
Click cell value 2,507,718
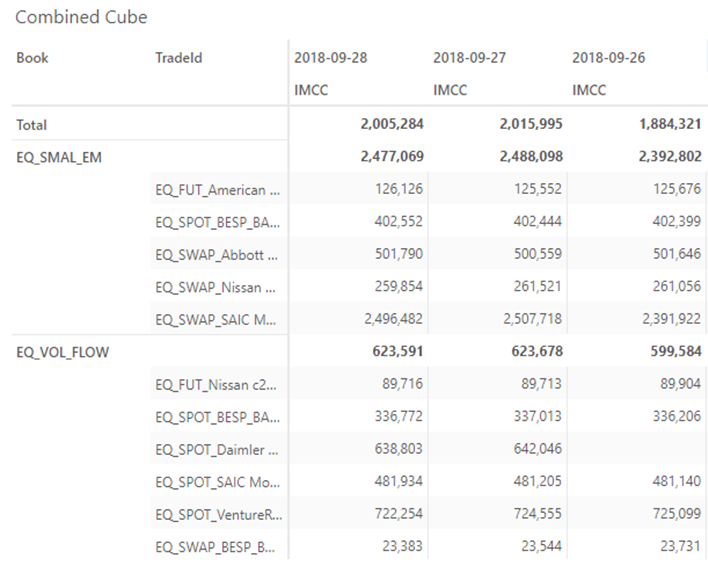(x=533, y=319)
